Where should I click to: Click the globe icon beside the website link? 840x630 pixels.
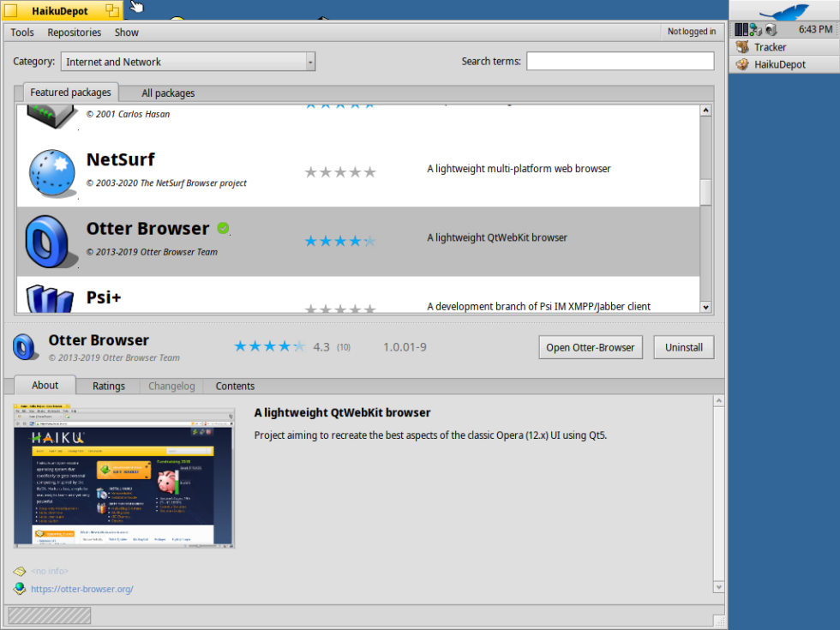(x=19, y=589)
